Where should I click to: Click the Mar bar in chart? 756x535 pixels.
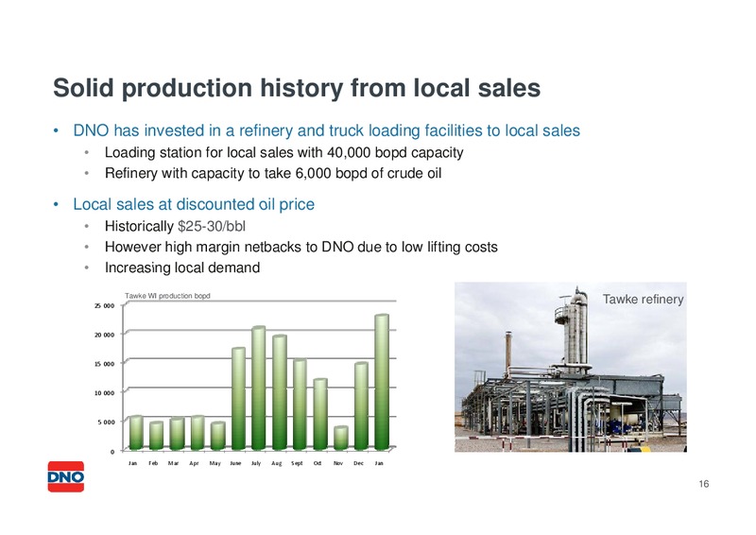coord(177,434)
